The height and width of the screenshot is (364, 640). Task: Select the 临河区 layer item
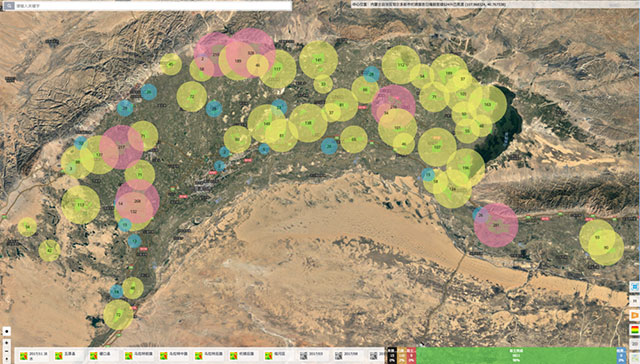tap(279, 355)
